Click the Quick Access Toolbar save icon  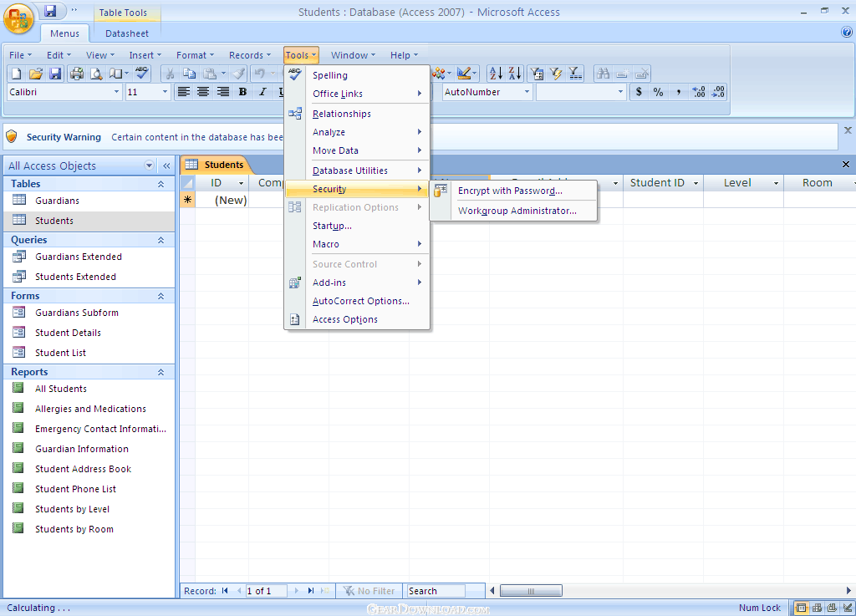(x=50, y=11)
